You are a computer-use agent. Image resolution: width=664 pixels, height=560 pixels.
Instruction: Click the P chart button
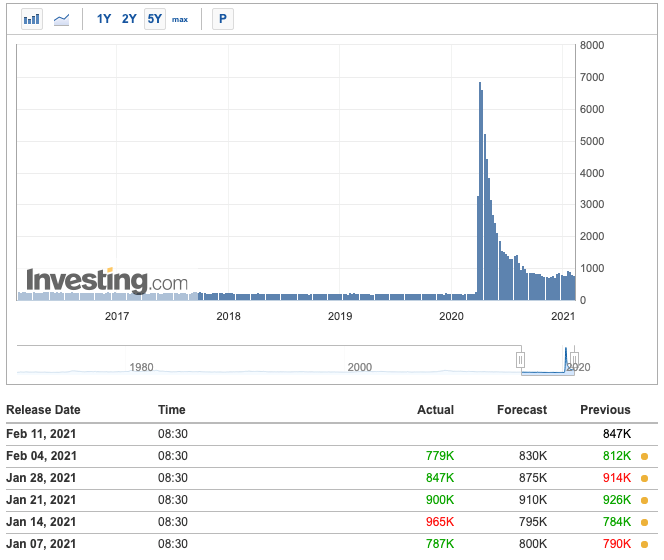223,19
